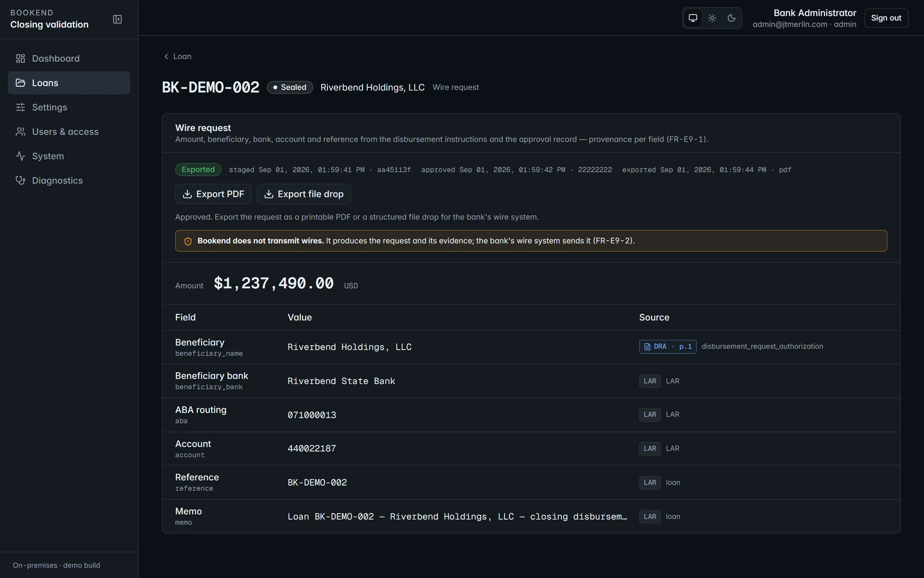
Task: Select system theme monitor icon
Action: (693, 18)
